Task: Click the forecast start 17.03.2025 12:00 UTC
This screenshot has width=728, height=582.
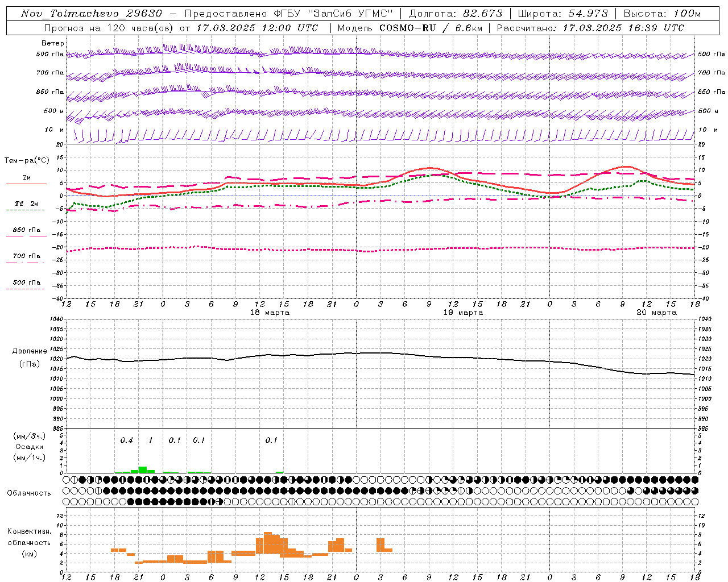Action: click(257, 28)
